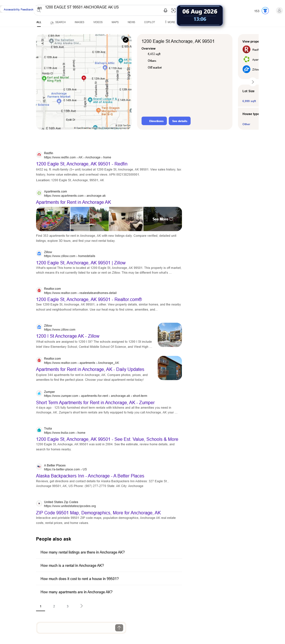Open the MORE search menu

click(x=170, y=22)
